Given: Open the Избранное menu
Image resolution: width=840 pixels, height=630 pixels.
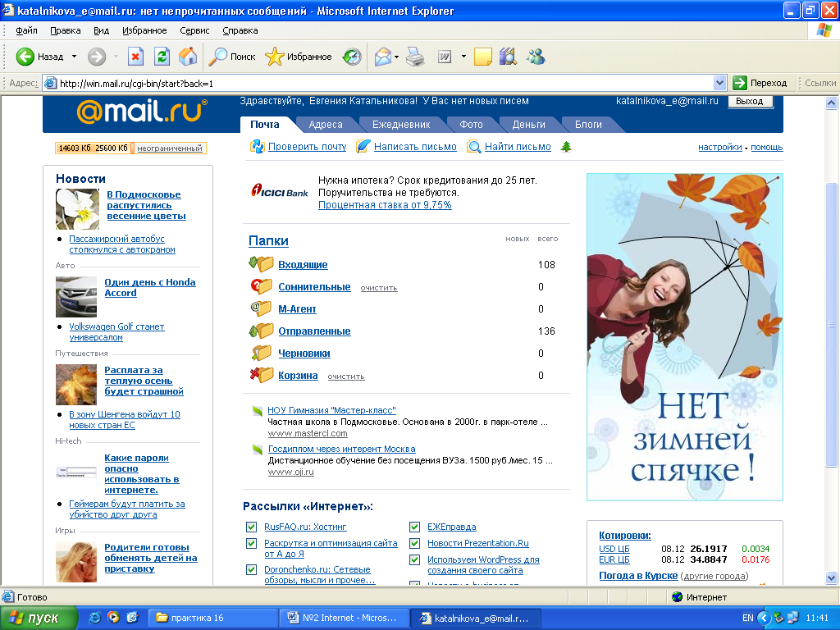Looking at the screenshot, I should 144,30.
